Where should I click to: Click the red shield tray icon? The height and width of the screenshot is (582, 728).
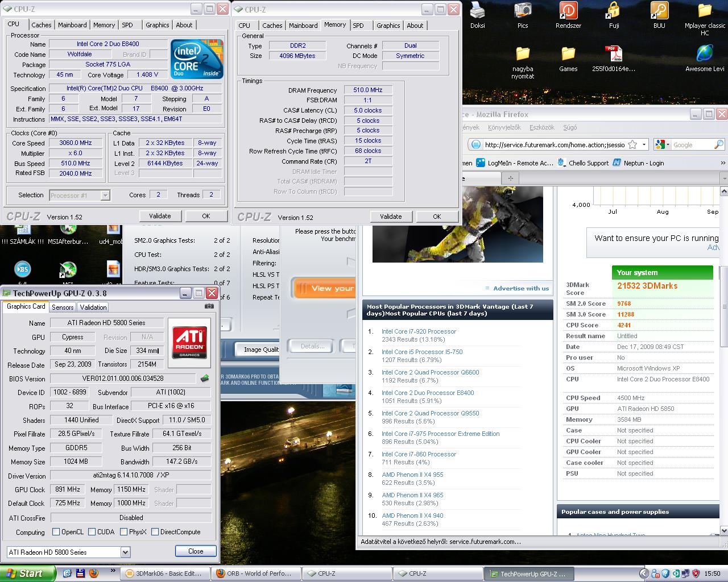(x=696, y=573)
